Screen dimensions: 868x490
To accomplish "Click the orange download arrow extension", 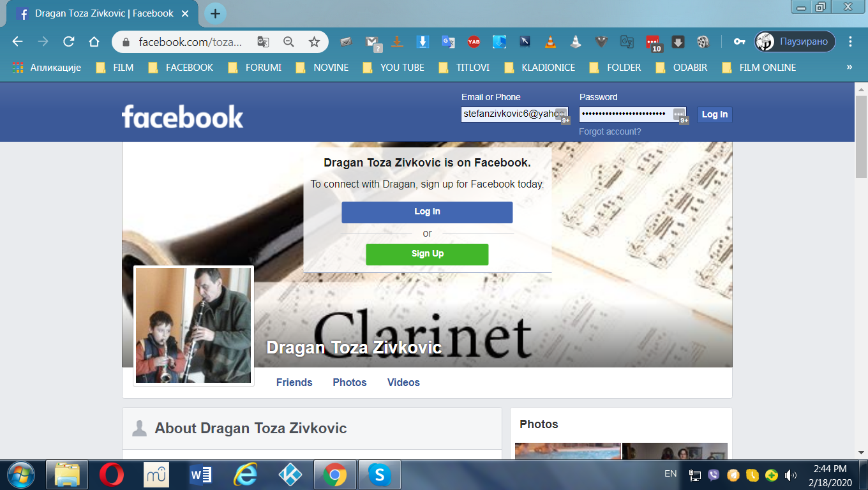I will coord(397,42).
